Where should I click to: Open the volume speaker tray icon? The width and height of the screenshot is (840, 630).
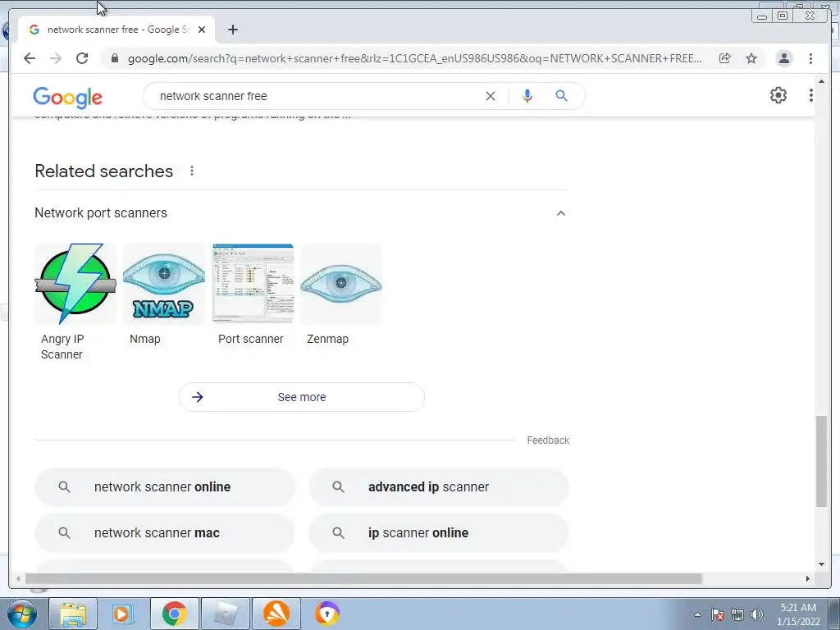757,614
